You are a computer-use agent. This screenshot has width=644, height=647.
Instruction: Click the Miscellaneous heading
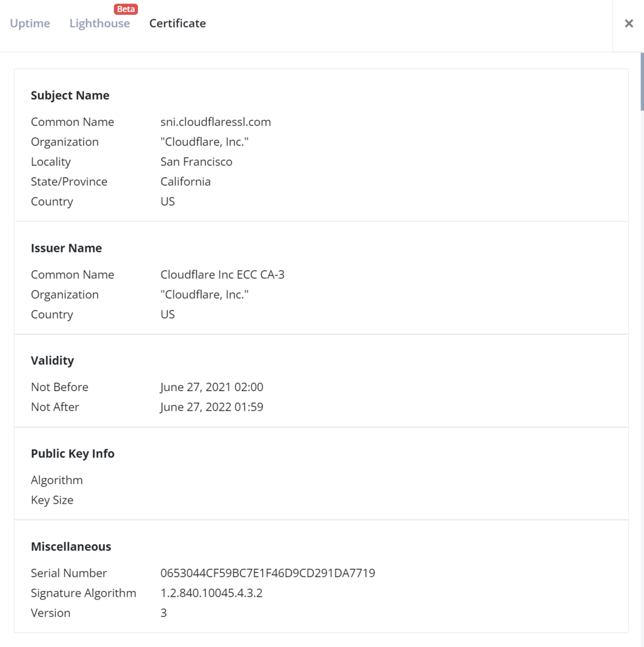pos(71,546)
